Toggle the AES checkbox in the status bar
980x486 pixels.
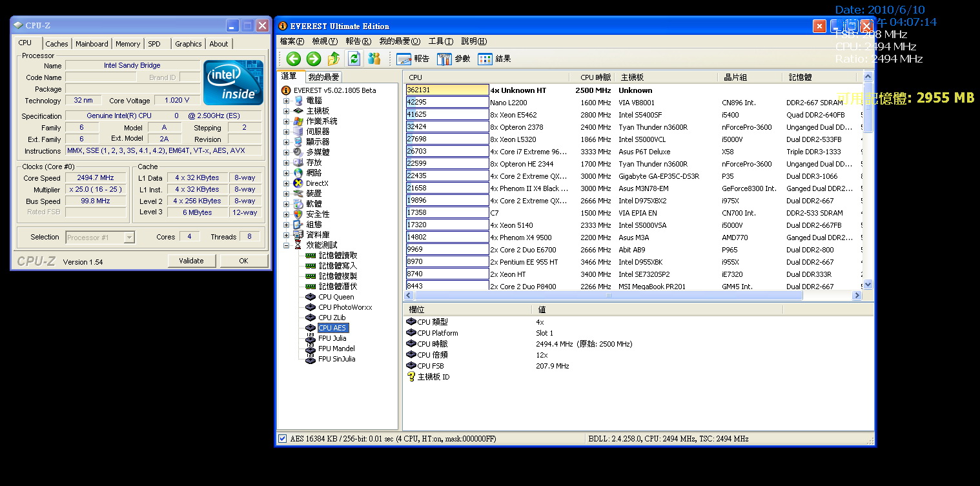pyautogui.click(x=282, y=439)
